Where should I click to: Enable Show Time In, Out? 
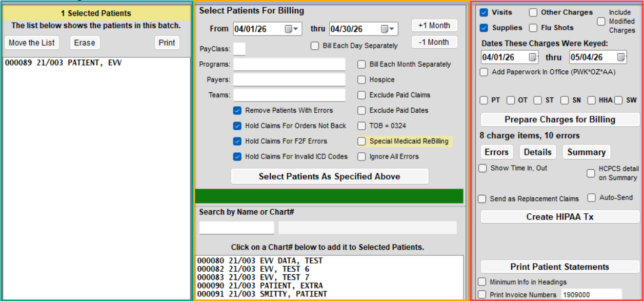tap(482, 168)
